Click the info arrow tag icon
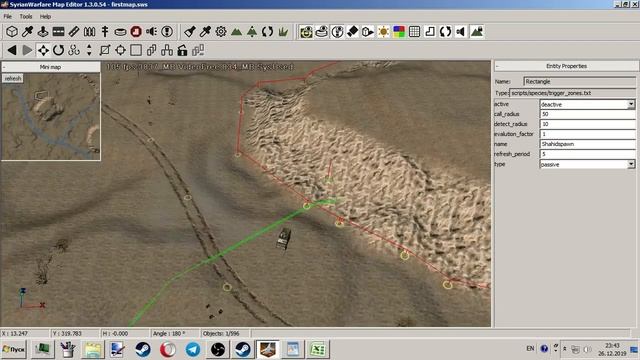This screenshot has height=360, width=640. (368, 31)
